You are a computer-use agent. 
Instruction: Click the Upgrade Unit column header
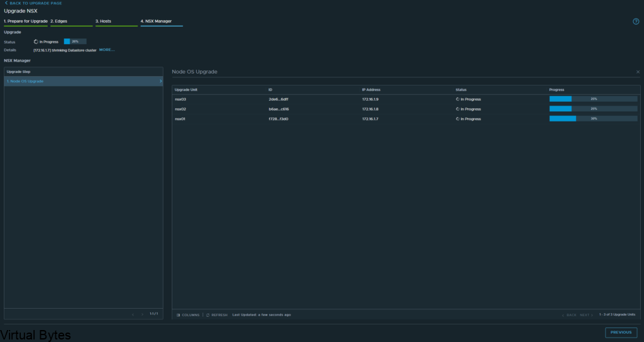tap(186, 89)
